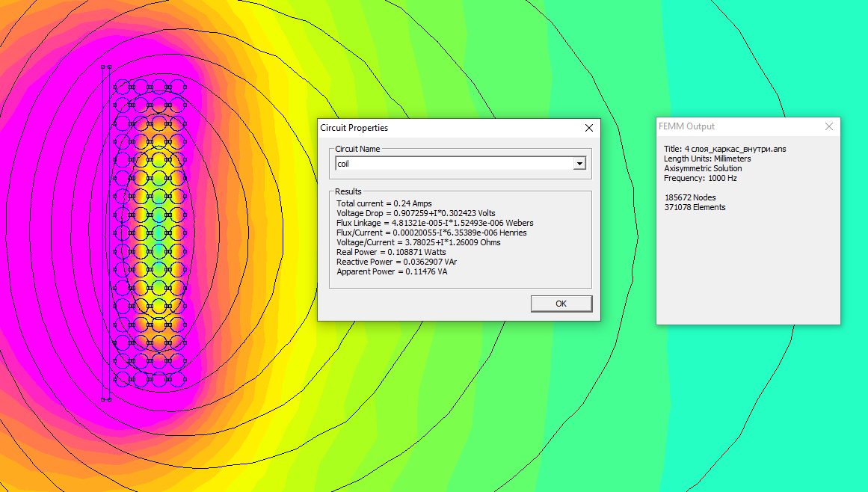This screenshot has width=868, height=492.
Task: Close the Circuit Properties dialog
Action: 589,128
